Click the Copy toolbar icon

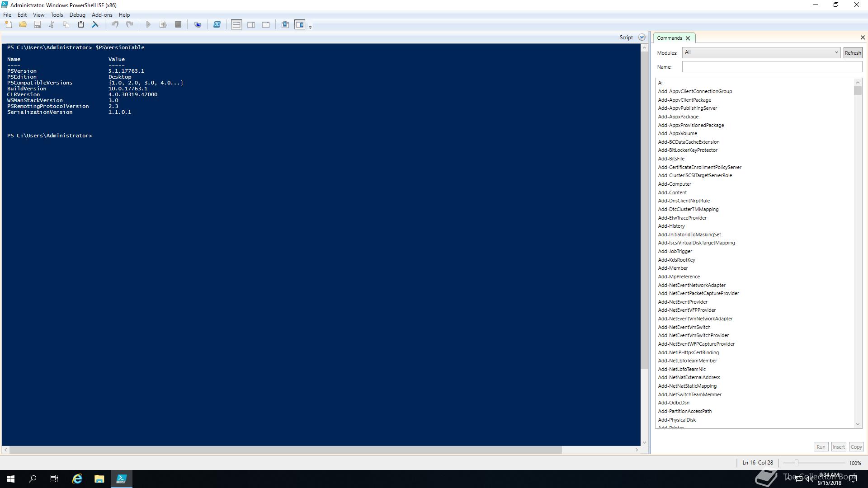(66, 25)
